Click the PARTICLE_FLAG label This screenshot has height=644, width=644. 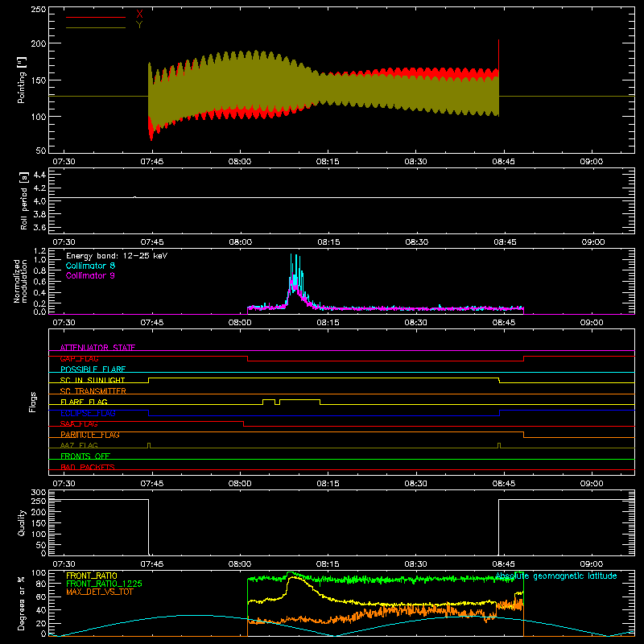(x=90, y=435)
